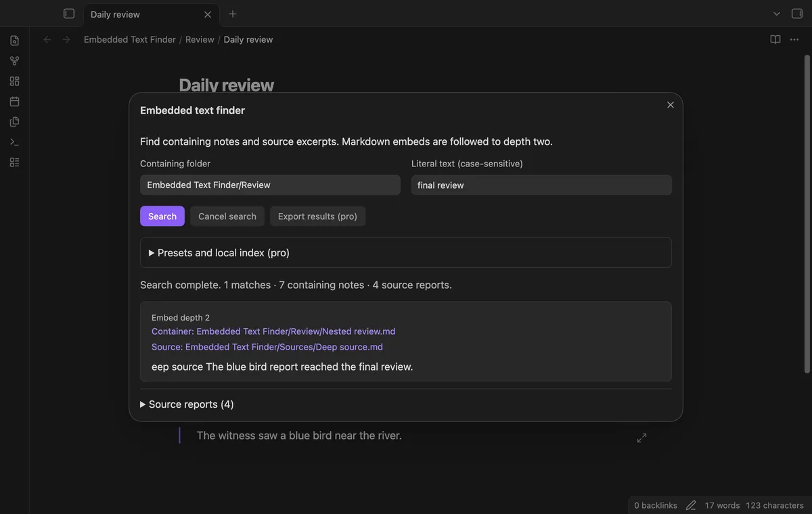
Task: Navigate back with the left arrow
Action: click(x=47, y=40)
